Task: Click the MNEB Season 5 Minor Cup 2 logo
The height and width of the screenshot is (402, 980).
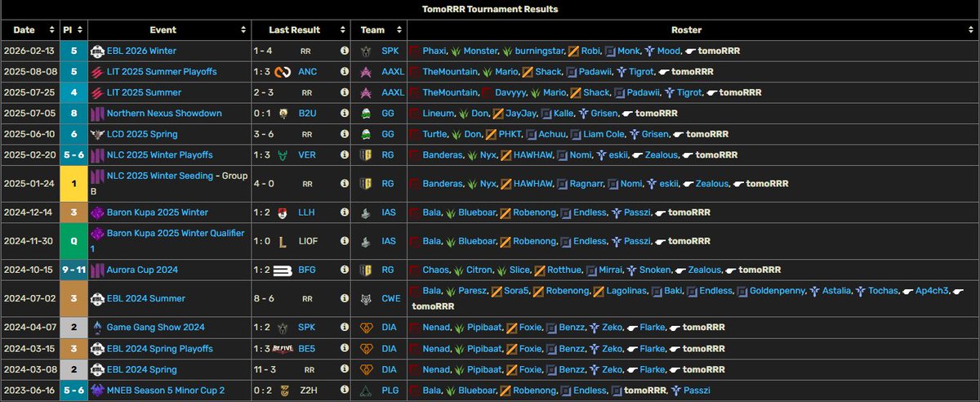Action: 97,391
